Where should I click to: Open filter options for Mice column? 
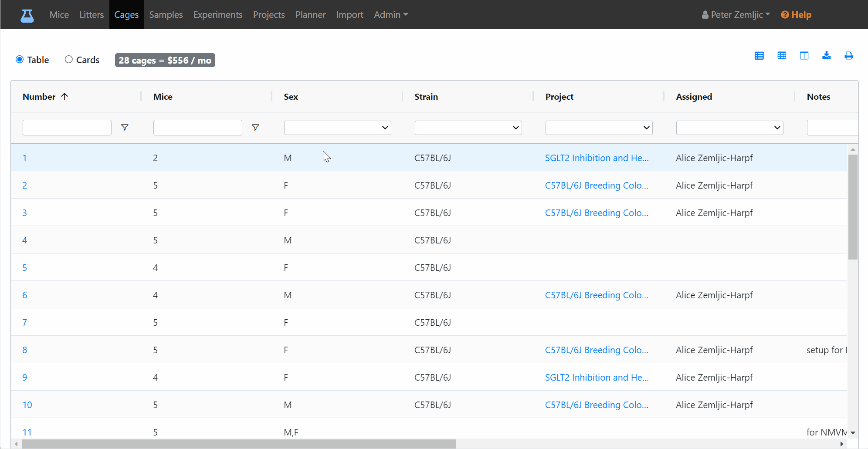pos(255,128)
